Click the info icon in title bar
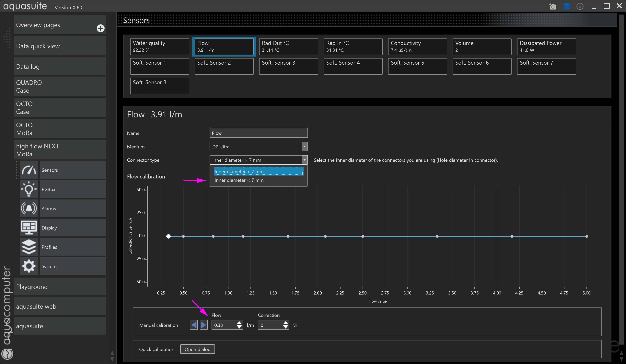This screenshot has height=364, width=626. point(580,6)
